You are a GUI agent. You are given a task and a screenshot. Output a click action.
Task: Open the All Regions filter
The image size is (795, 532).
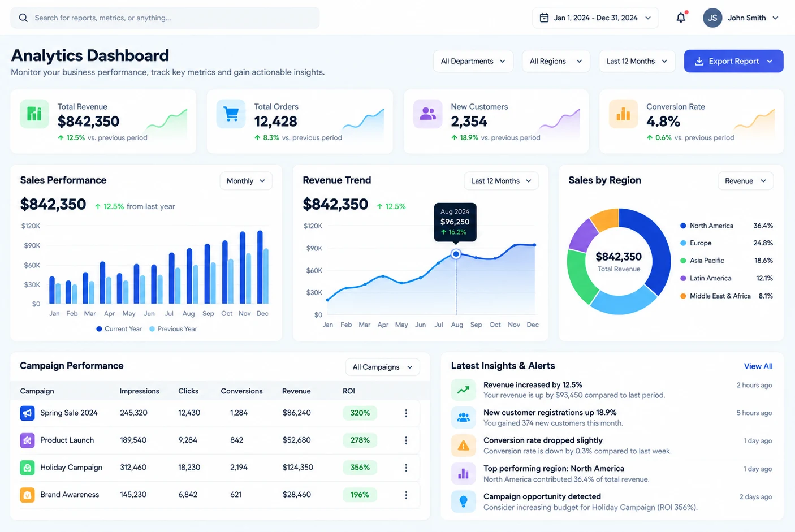[556, 61]
